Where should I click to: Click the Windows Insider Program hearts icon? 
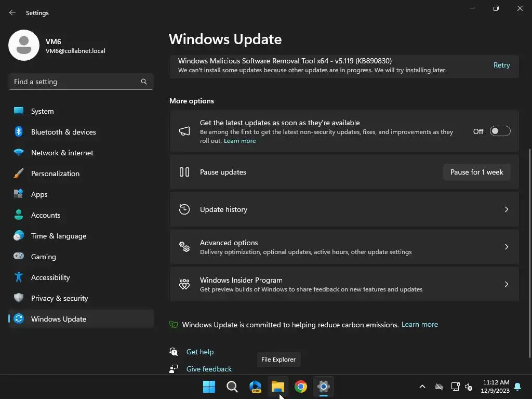(184, 284)
